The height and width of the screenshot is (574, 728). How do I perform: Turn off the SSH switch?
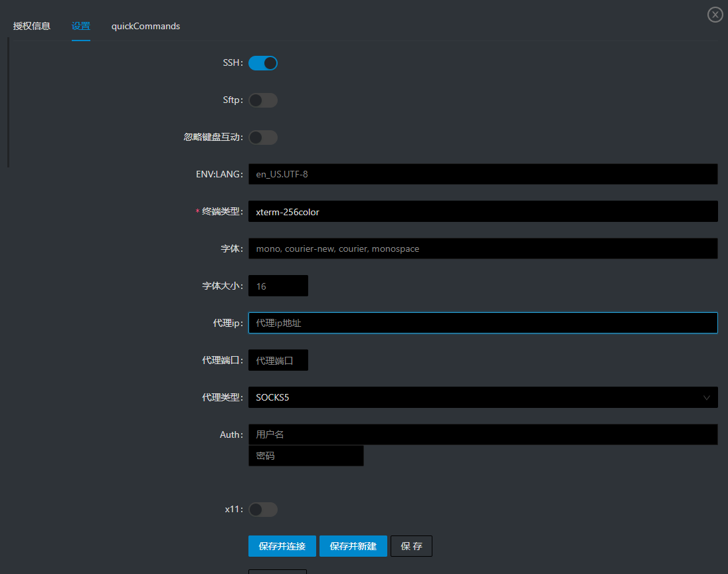click(263, 63)
